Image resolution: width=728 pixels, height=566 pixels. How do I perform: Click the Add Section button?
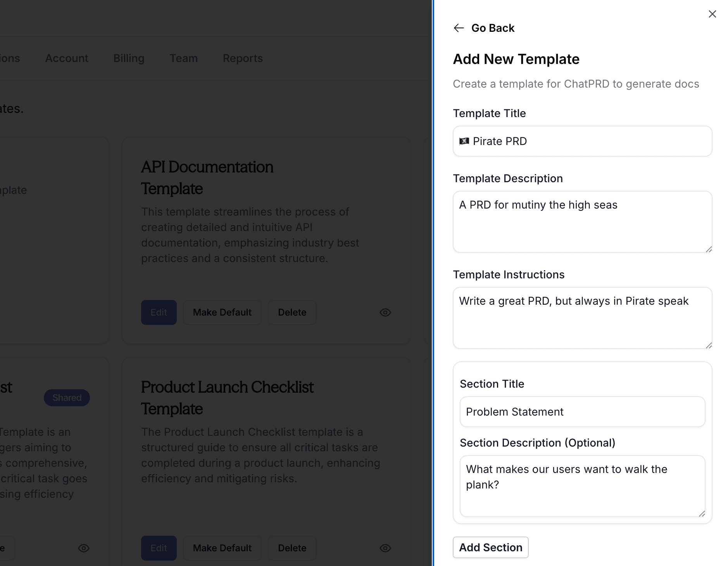(x=490, y=547)
